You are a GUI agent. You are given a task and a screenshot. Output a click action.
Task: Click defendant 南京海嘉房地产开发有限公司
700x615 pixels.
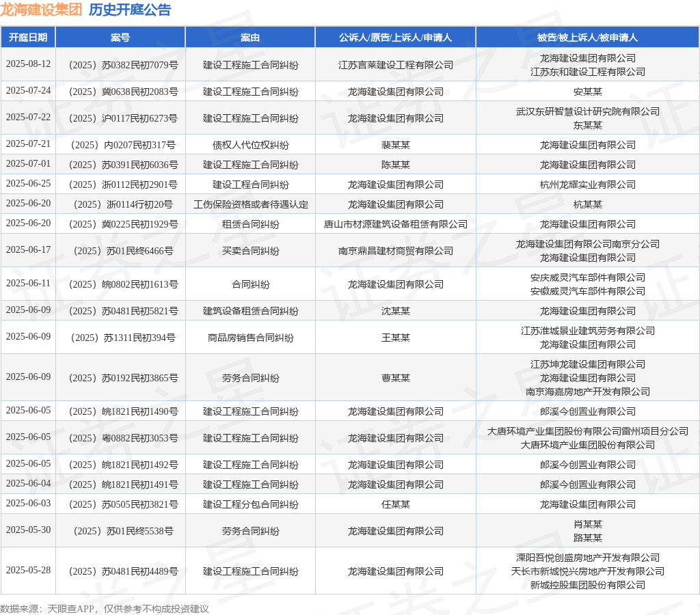pyautogui.click(x=587, y=392)
